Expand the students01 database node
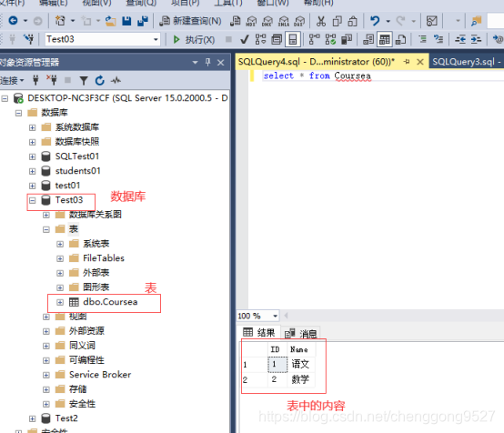This screenshot has width=504, height=433. coord(32,171)
